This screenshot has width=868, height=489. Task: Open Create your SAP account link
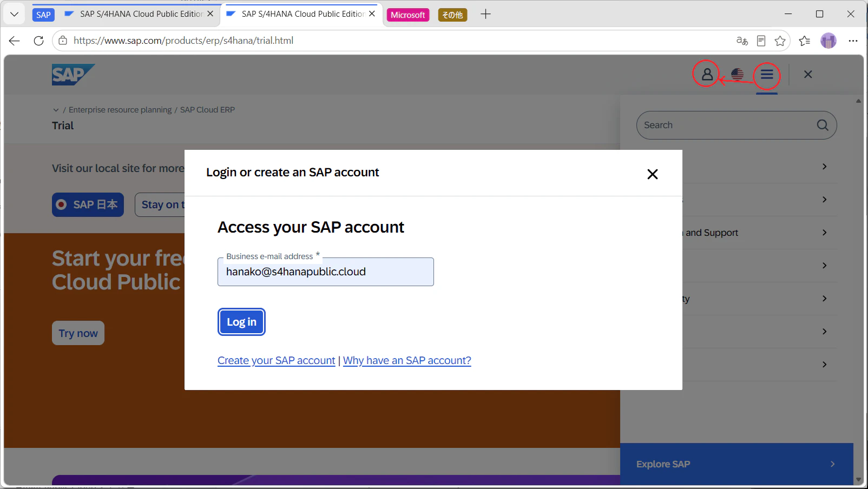tap(276, 360)
